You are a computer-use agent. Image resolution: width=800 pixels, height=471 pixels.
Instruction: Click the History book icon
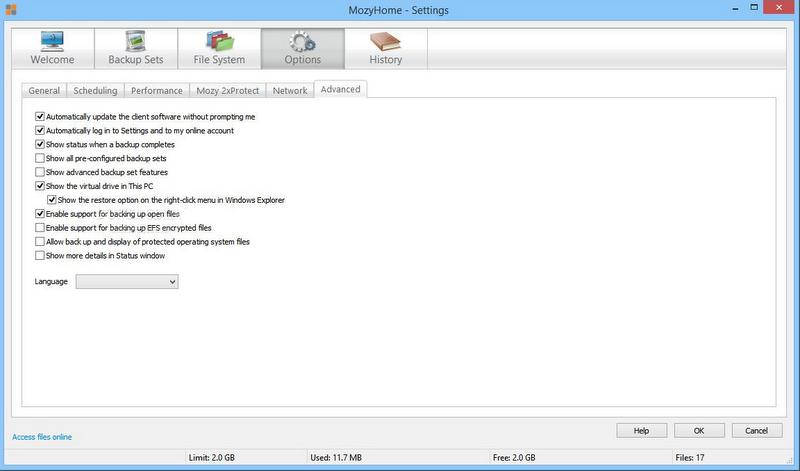click(385, 41)
